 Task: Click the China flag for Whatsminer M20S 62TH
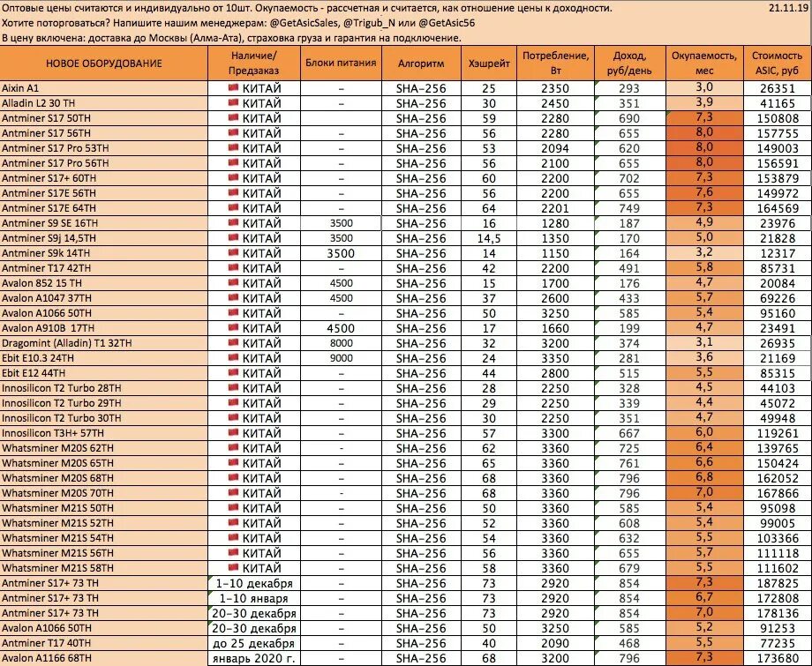[234, 446]
